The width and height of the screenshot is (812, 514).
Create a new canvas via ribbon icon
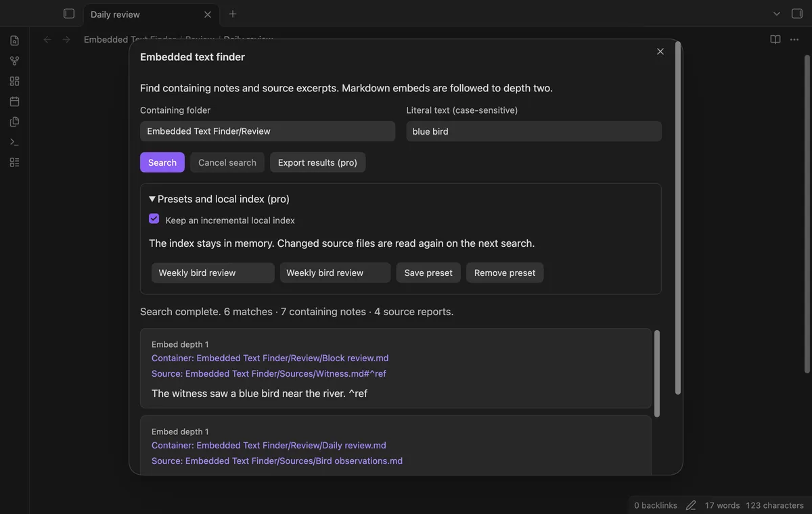14,81
